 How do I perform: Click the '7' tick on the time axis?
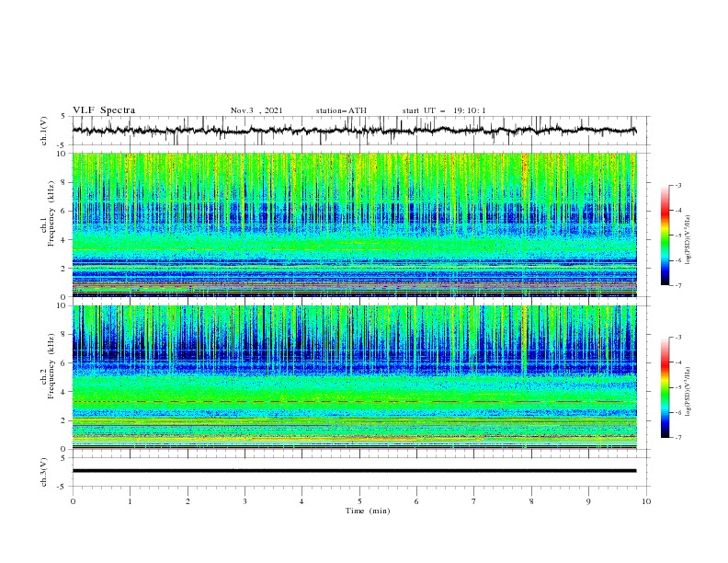click(474, 501)
